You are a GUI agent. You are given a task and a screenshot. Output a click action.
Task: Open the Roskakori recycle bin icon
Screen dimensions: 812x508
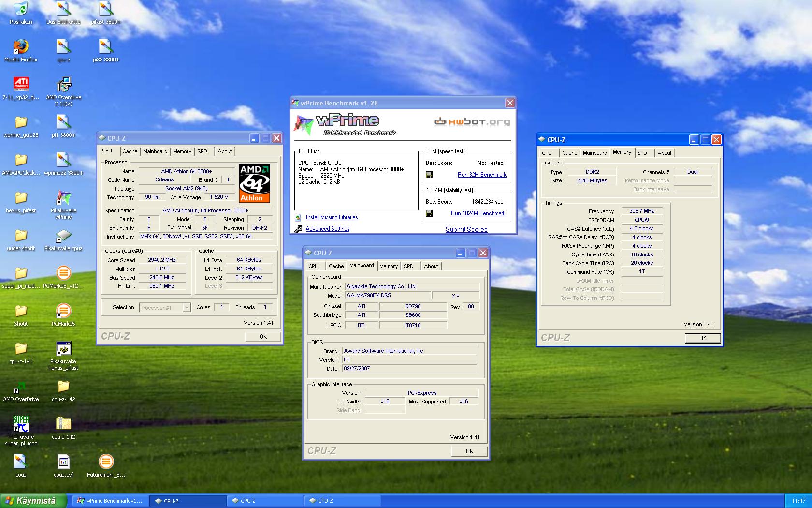click(21, 9)
